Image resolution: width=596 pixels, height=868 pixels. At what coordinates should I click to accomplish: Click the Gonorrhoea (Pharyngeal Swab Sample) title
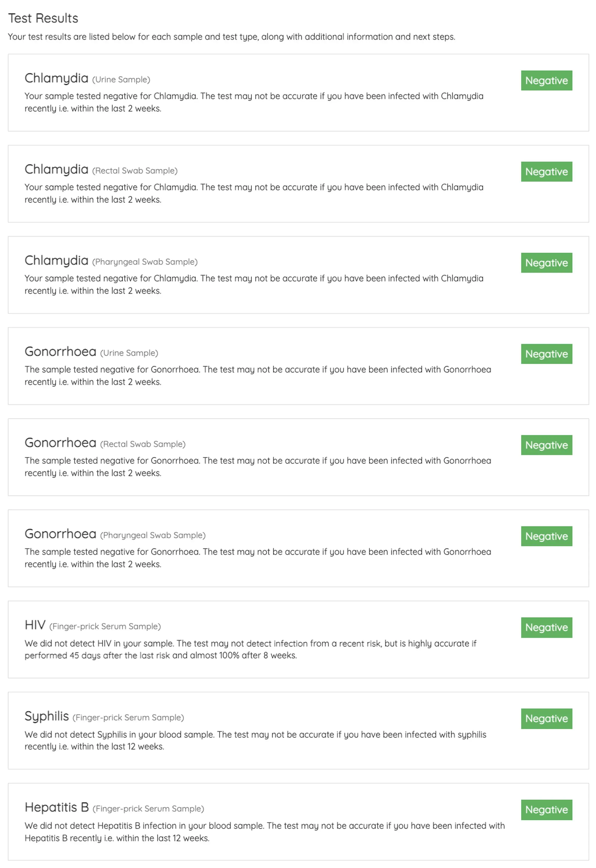point(115,534)
